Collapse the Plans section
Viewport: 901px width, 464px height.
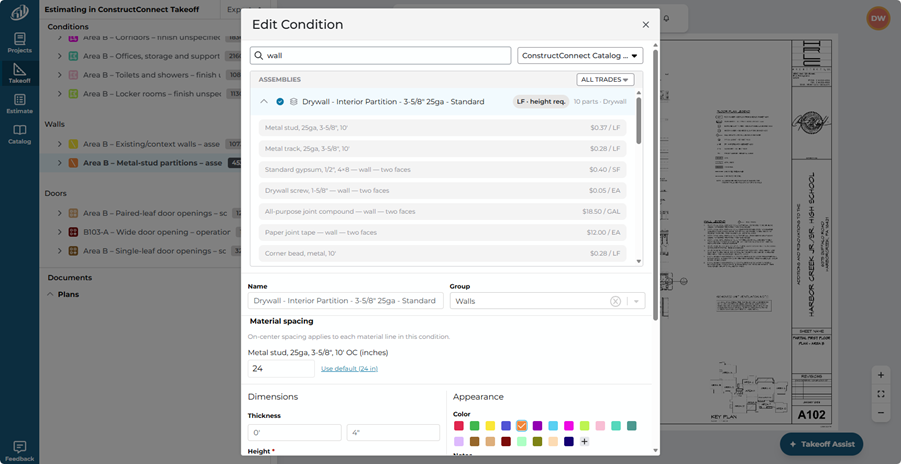tap(49, 294)
